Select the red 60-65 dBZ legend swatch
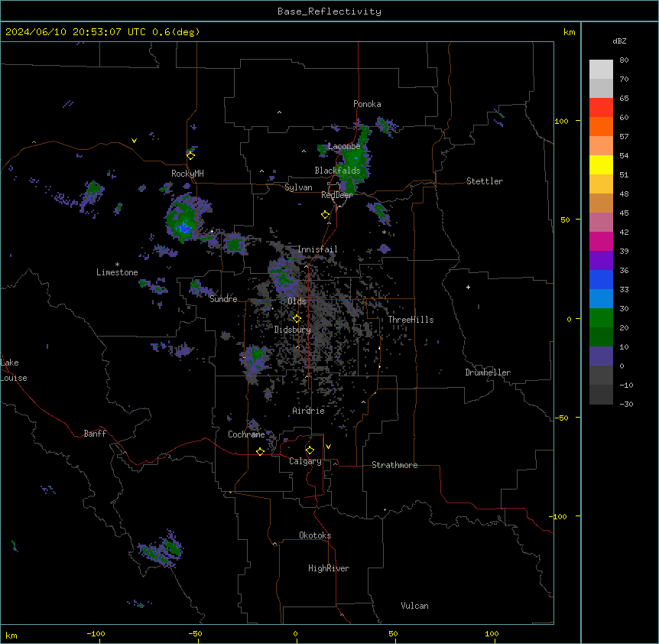This screenshot has height=644, width=659. [x=601, y=107]
